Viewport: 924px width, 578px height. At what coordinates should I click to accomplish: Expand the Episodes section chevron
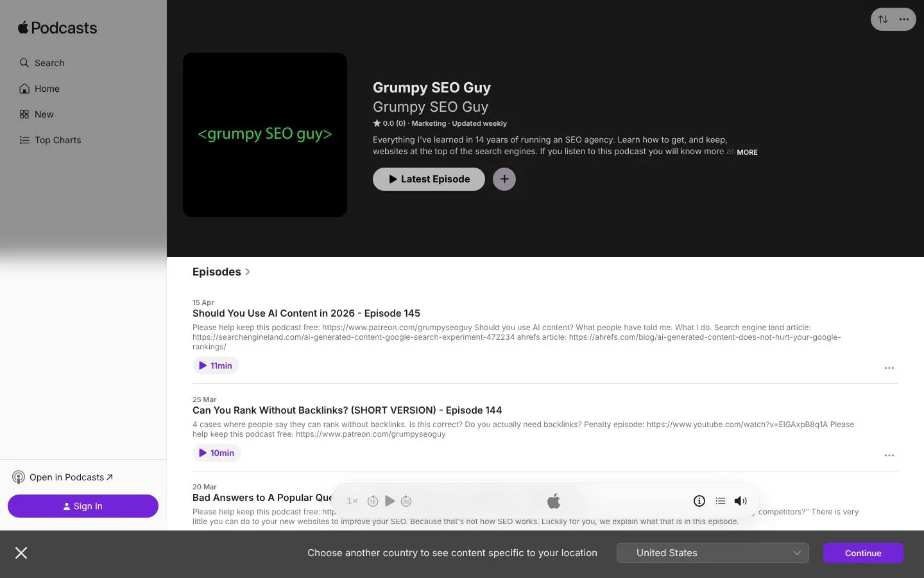(248, 272)
